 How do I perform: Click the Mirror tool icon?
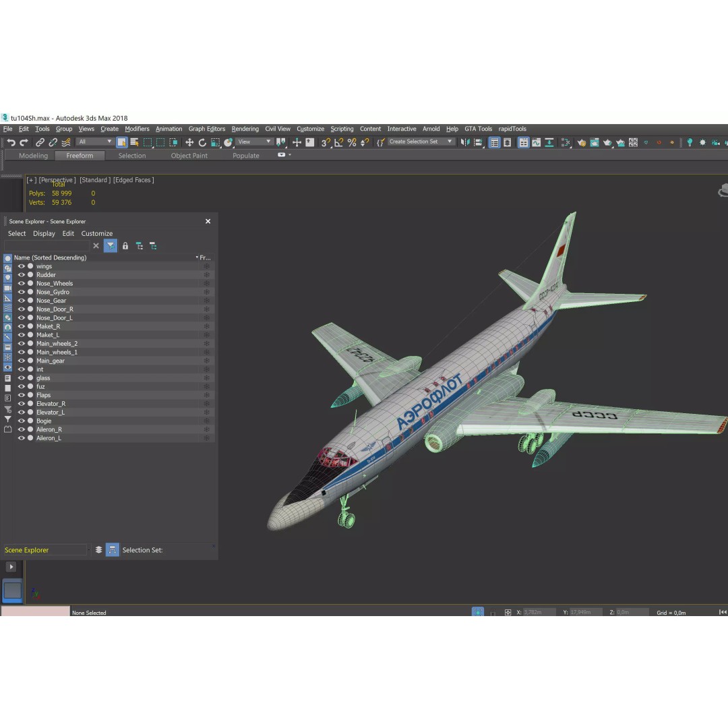[464, 142]
